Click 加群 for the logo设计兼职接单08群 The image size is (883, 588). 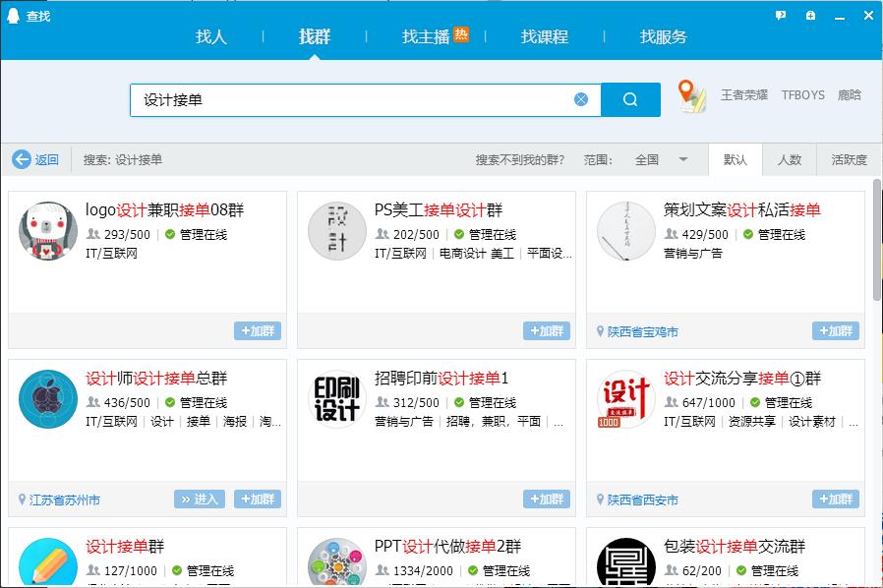click(x=257, y=331)
